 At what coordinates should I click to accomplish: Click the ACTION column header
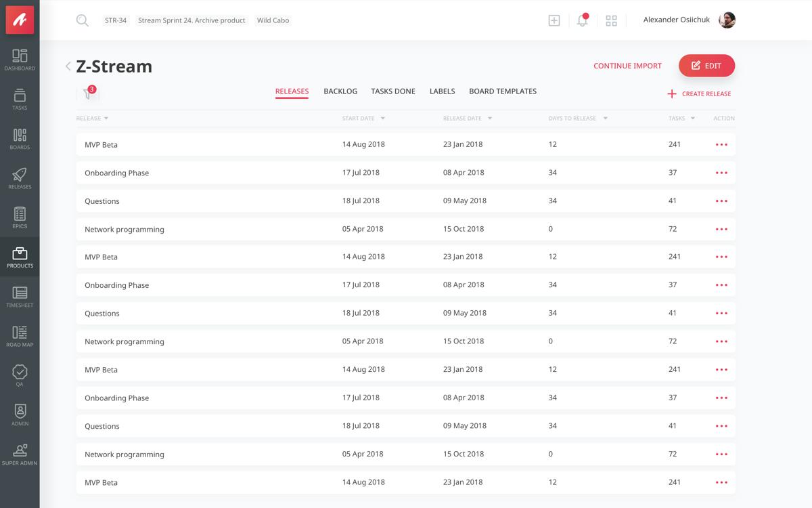(724, 119)
